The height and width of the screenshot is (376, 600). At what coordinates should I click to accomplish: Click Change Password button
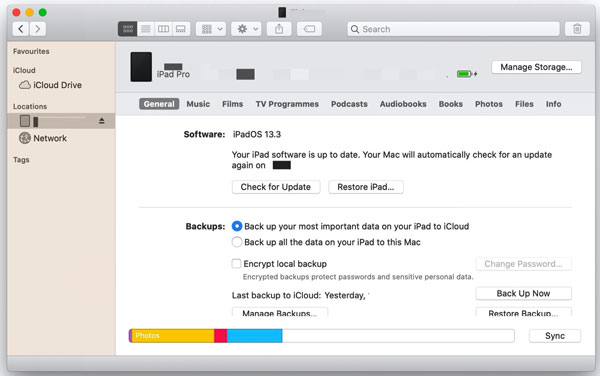tap(523, 264)
